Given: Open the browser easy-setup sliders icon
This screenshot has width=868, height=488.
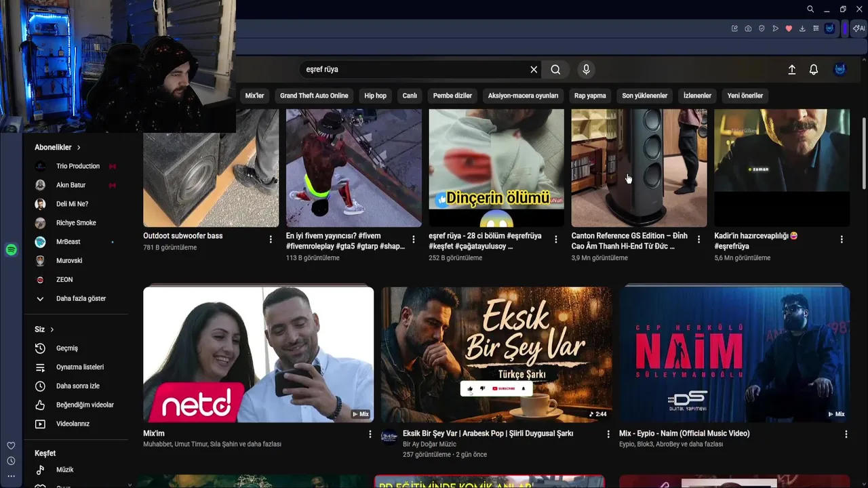Looking at the screenshot, I should [x=816, y=28].
